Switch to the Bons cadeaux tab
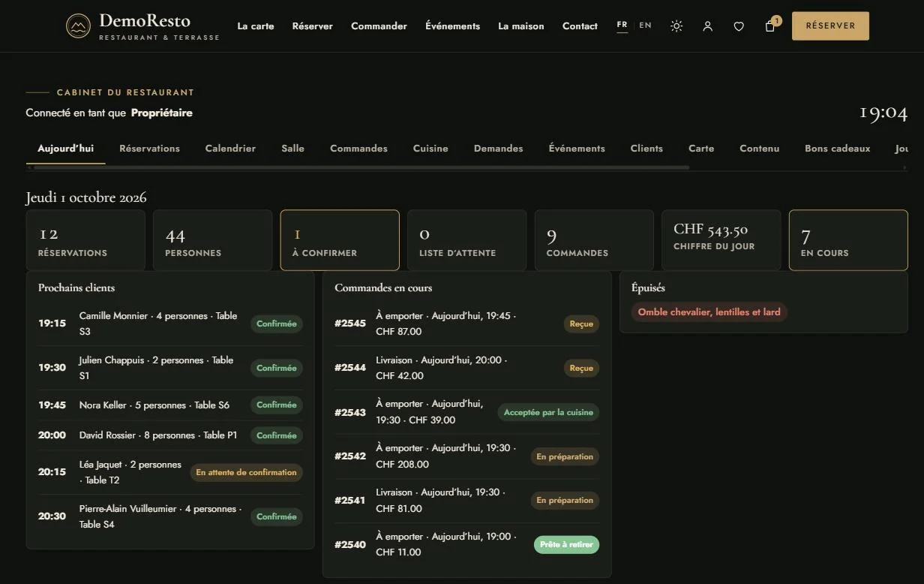 coord(838,149)
